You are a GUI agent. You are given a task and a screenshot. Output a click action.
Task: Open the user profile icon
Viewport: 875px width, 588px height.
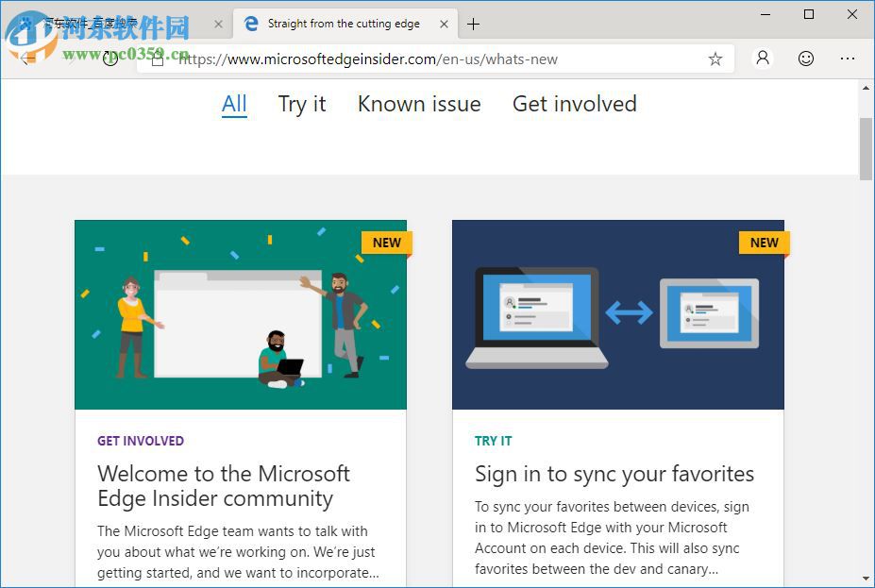pos(762,59)
